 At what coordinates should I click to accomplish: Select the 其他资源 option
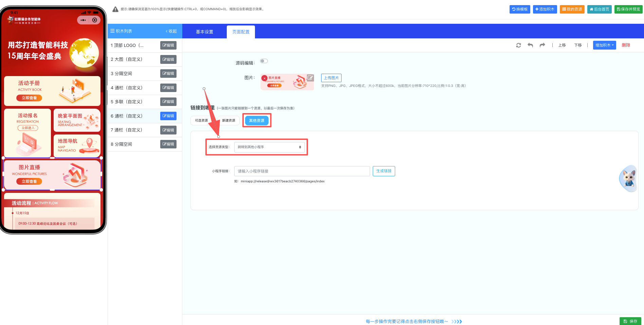(257, 121)
